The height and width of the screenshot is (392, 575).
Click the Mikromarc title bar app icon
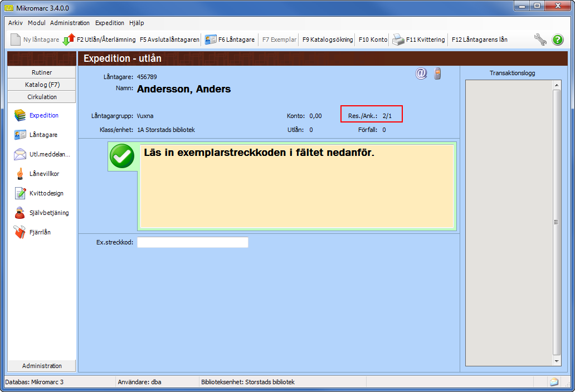coord(9,8)
